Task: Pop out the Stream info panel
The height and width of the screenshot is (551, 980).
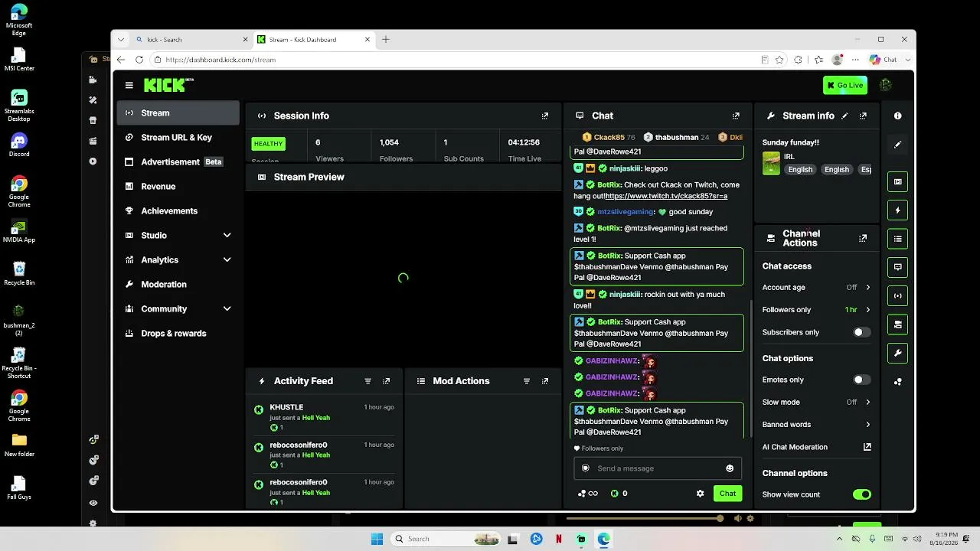Action: 863,116
